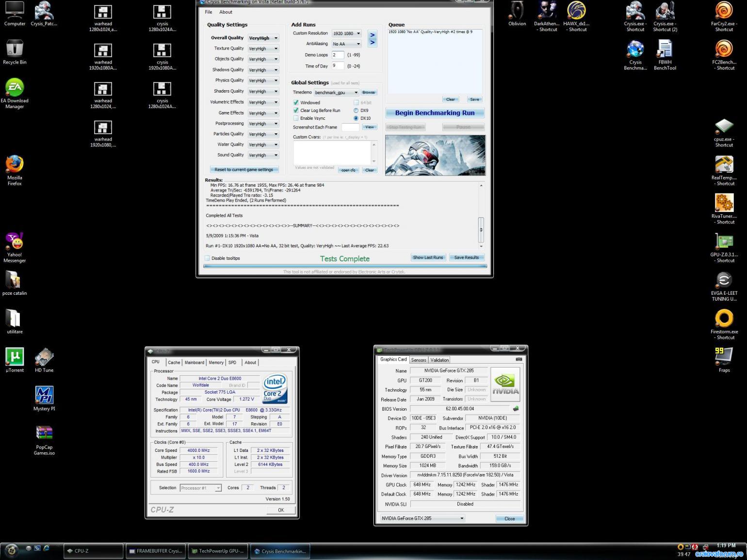Launch Firestorm.exe shortcut icon
Viewport: 747px width, 560px height.
(x=724, y=324)
